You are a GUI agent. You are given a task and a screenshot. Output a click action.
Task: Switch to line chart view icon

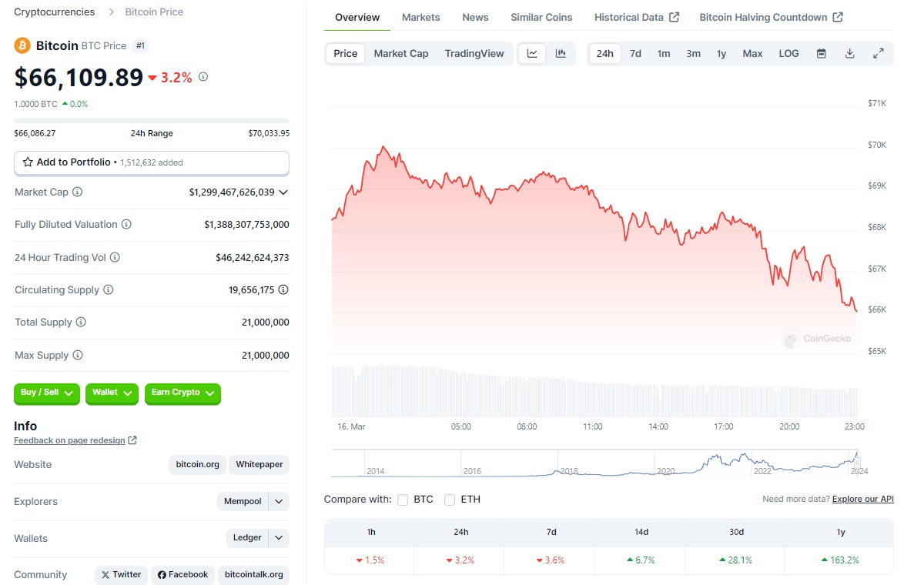(532, 54)
